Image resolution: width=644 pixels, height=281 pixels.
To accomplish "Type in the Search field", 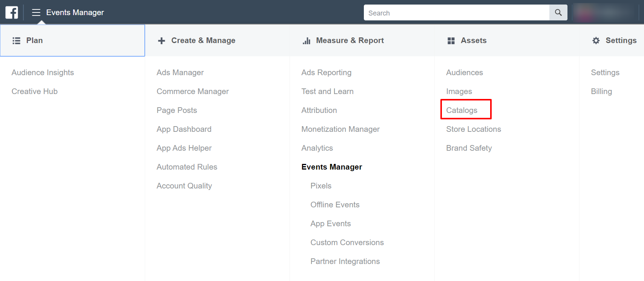I will coord(456,13).
